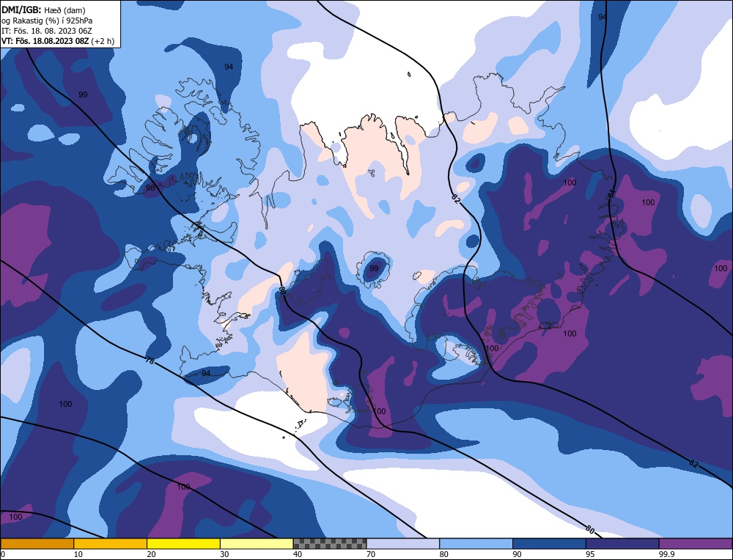Click the legend tick label '40'

pos(298,554)
